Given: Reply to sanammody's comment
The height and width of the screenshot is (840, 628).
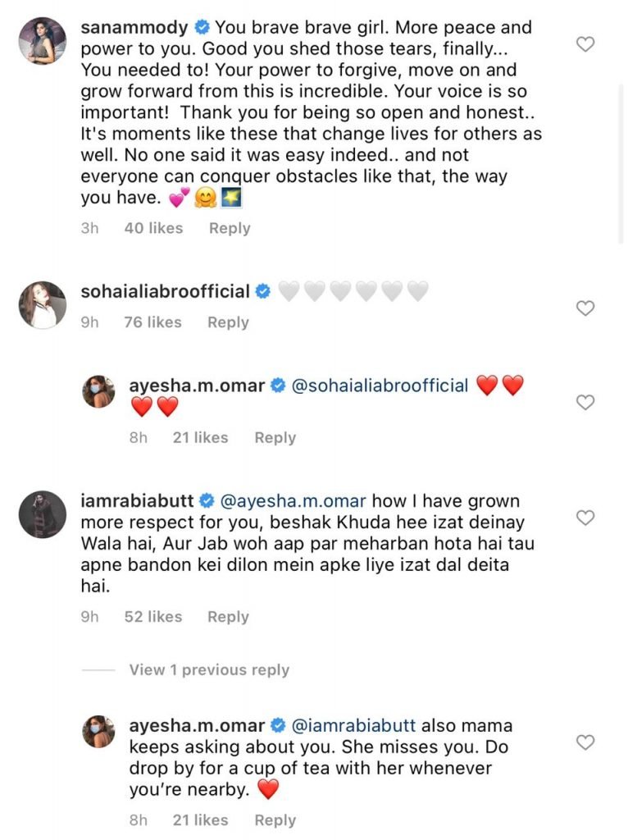Looking at the screenshot, I should [x=230, y=228].
